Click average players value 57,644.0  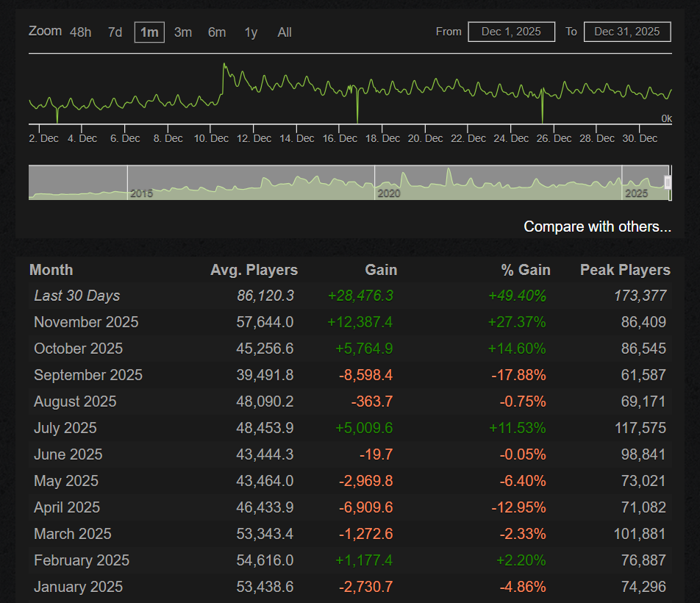tap(265, 322)
